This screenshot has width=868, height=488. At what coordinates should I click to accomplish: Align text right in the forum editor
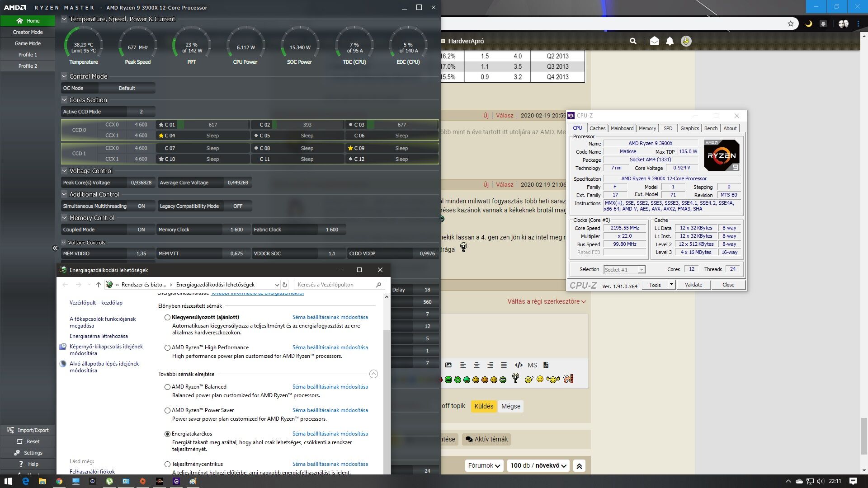(490, 365)
